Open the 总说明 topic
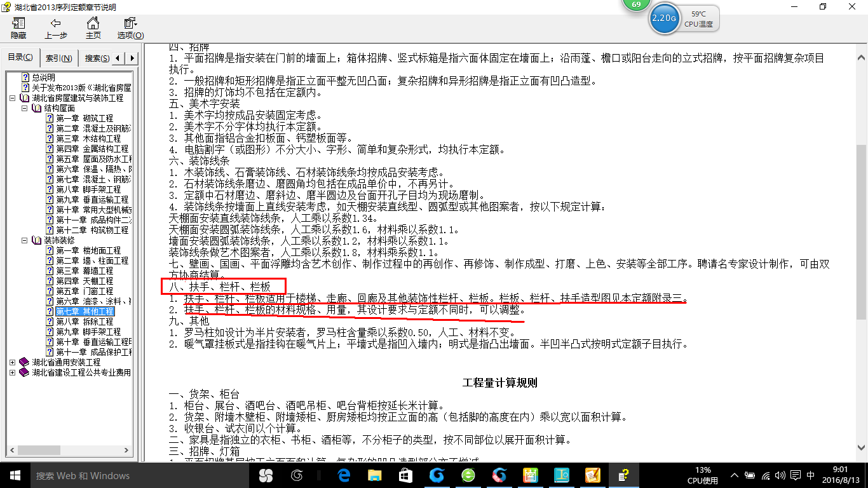Image resolution: width=868 pixels, height=488 pixels. 44,78
